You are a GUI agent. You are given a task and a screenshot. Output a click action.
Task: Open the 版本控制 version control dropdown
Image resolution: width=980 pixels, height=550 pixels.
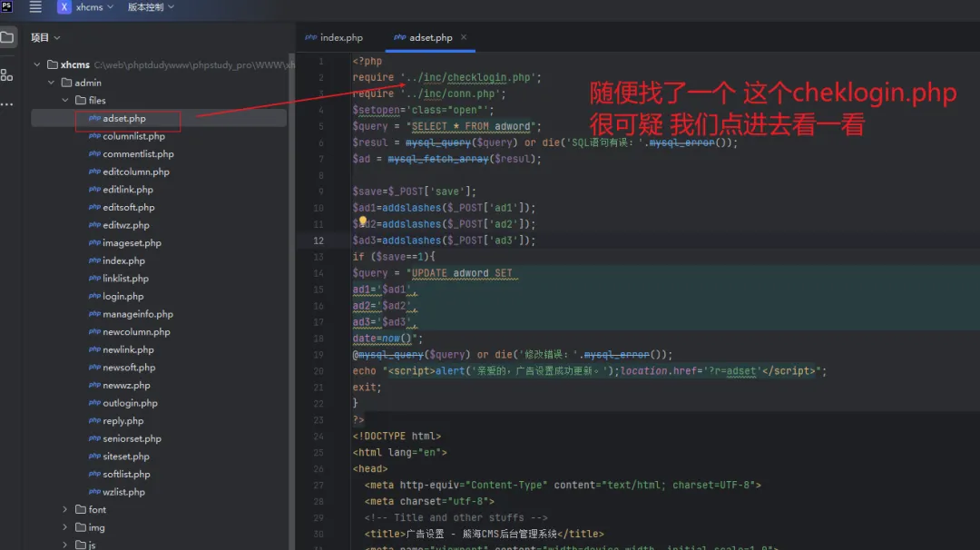151,7
